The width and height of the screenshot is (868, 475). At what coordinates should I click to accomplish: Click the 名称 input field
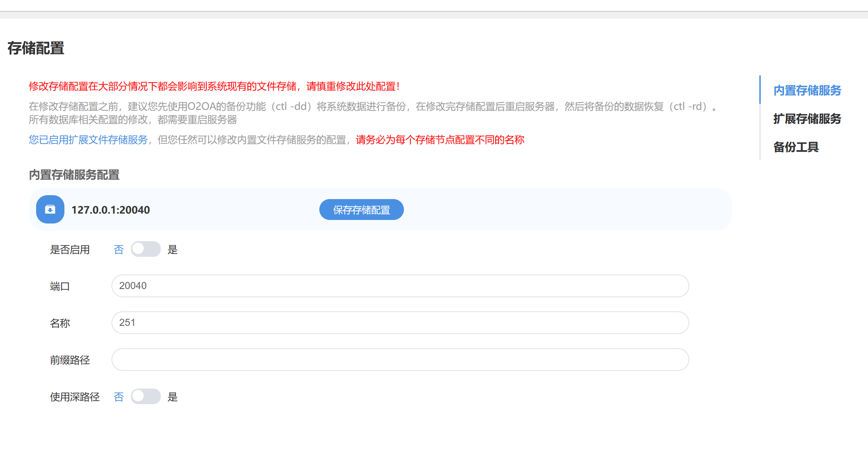(x=400, y=323)
